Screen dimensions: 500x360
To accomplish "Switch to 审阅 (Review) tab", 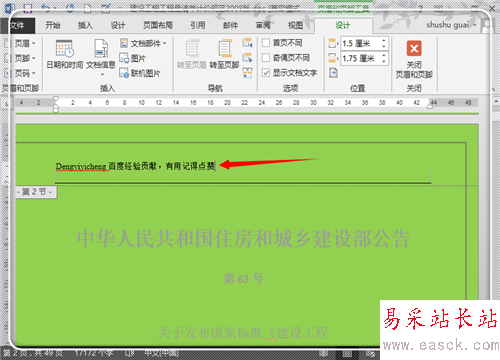I will [263, 25].
